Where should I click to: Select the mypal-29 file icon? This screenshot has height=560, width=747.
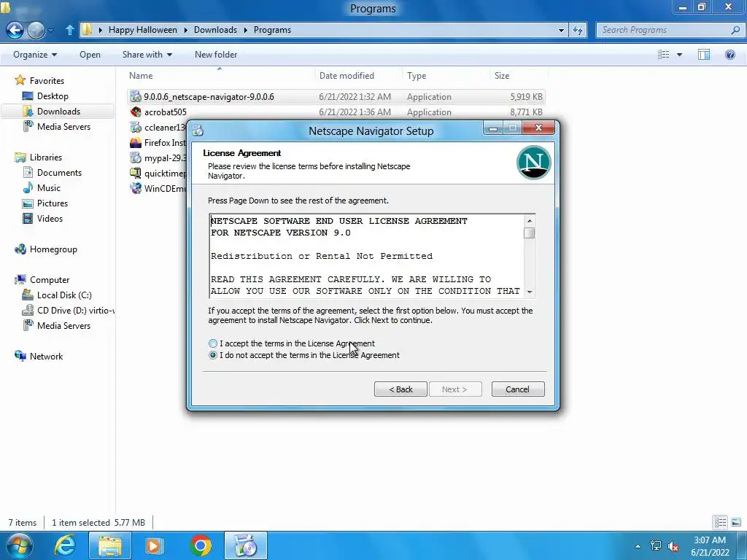coord(136,157)
